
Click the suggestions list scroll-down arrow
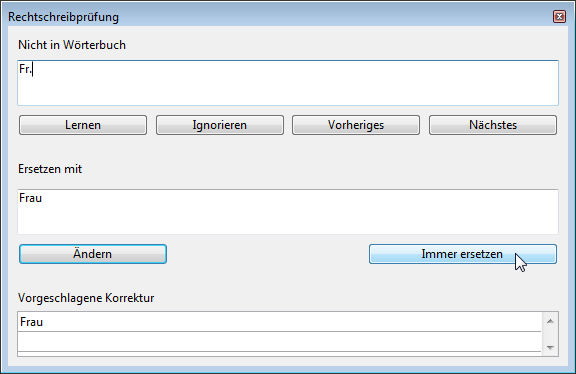pyautogui.click(x=550, y=347)
